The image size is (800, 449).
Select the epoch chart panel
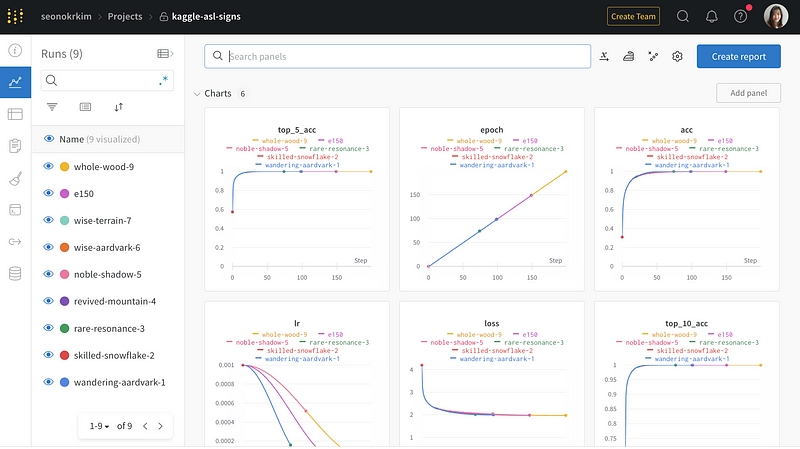point(492,199)
